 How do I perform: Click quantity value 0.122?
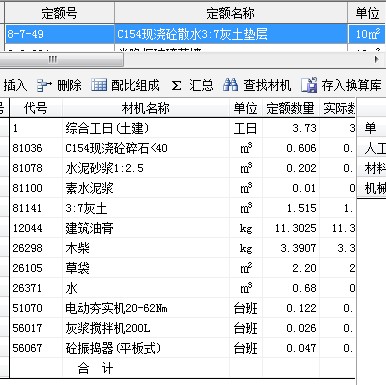(x=301, y=308)
